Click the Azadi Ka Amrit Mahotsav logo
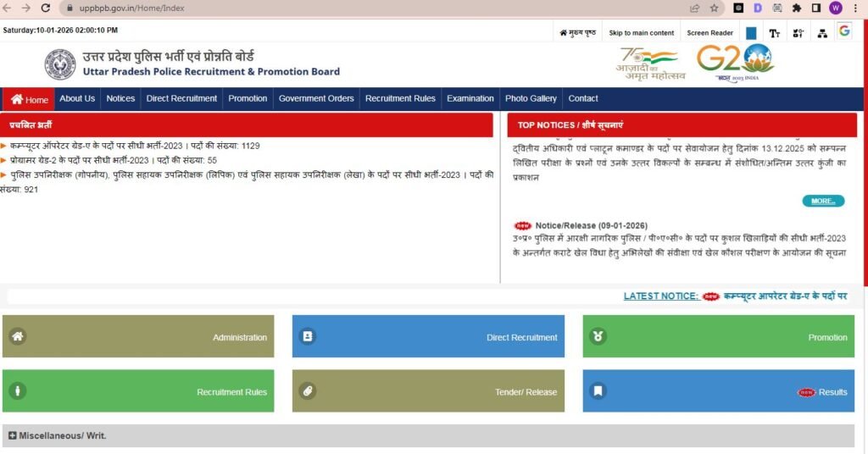The height and width of the screenshot is (454, 868). point(650,64)
